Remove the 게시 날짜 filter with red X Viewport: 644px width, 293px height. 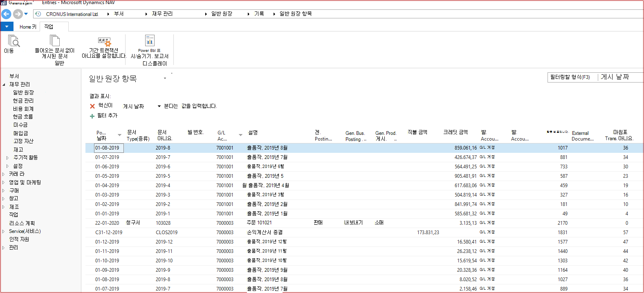92,106
